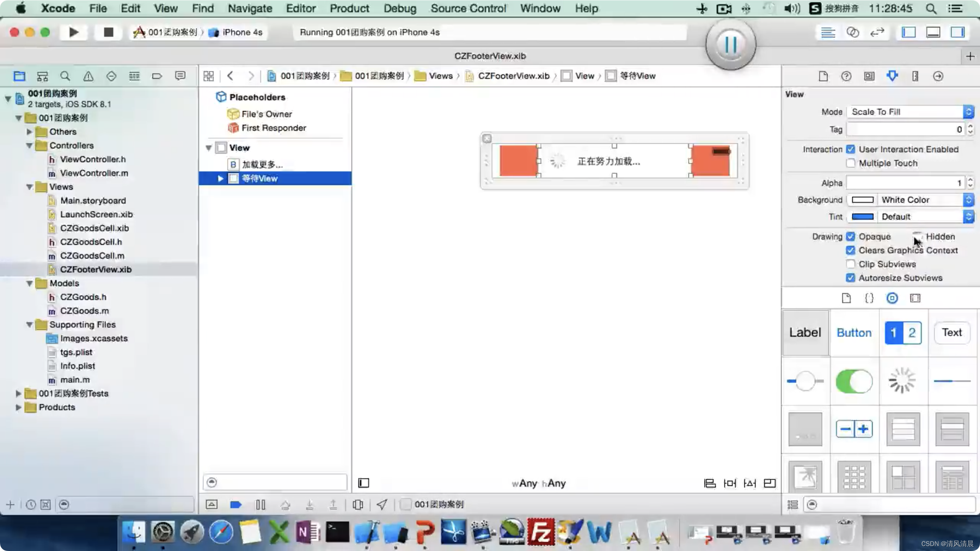Toggle Clip Subviews checkbox on
The height and width of the screenshot is (551, 980).
point(851,264)
